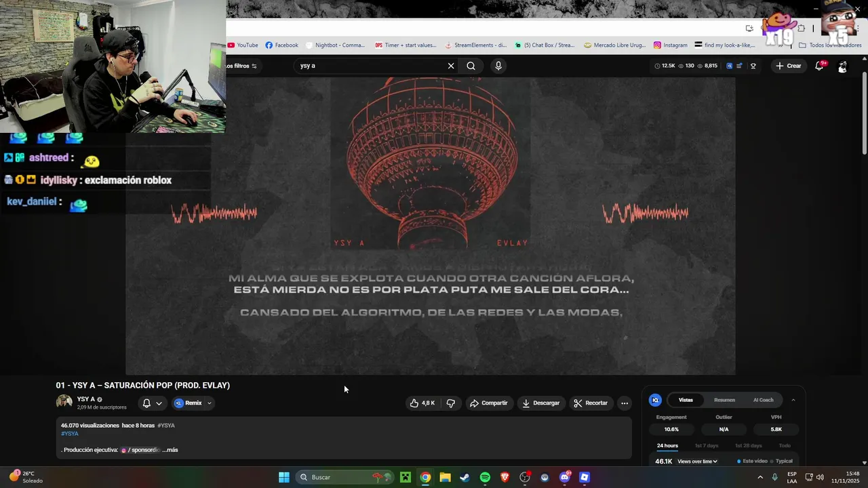Screen dimensions: 868x488
Task: Open Recortar clip tool
Action: click(x=591, y=403)
